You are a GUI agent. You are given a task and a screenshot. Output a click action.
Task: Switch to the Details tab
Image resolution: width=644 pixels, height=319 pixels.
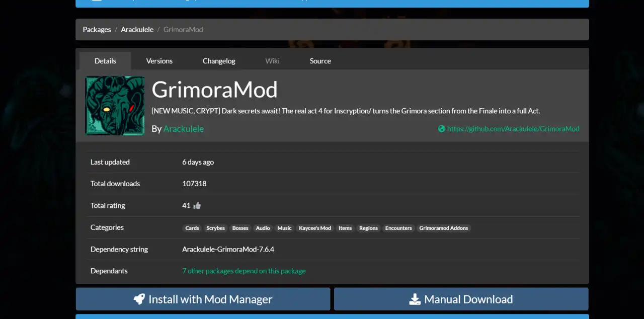pos(105,61)
